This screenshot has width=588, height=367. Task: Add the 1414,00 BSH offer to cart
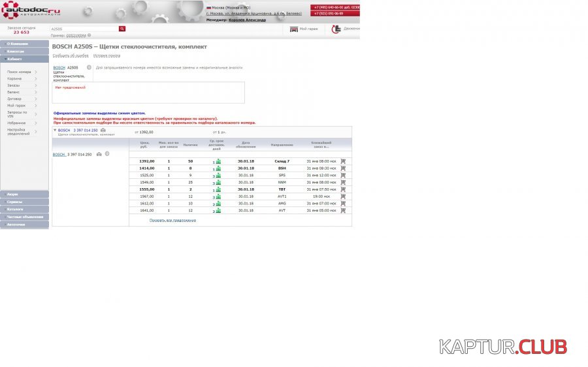coord(343,168)
